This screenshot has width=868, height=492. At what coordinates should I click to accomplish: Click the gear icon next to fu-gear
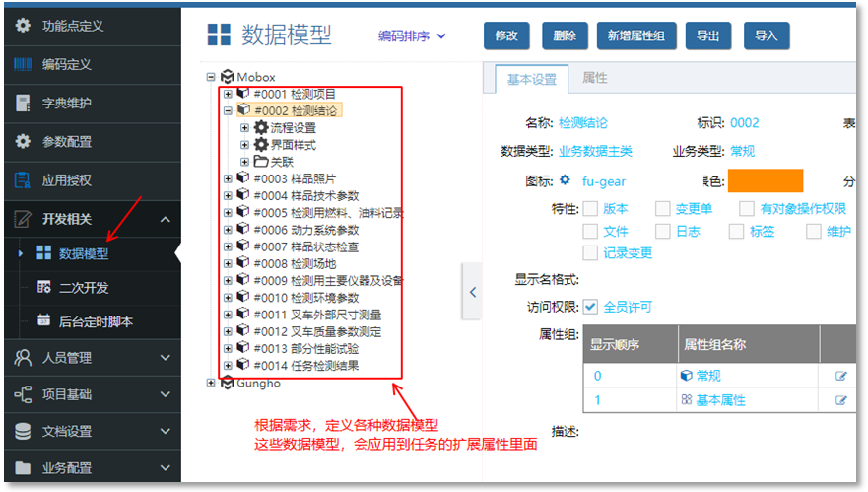[565, 180]
